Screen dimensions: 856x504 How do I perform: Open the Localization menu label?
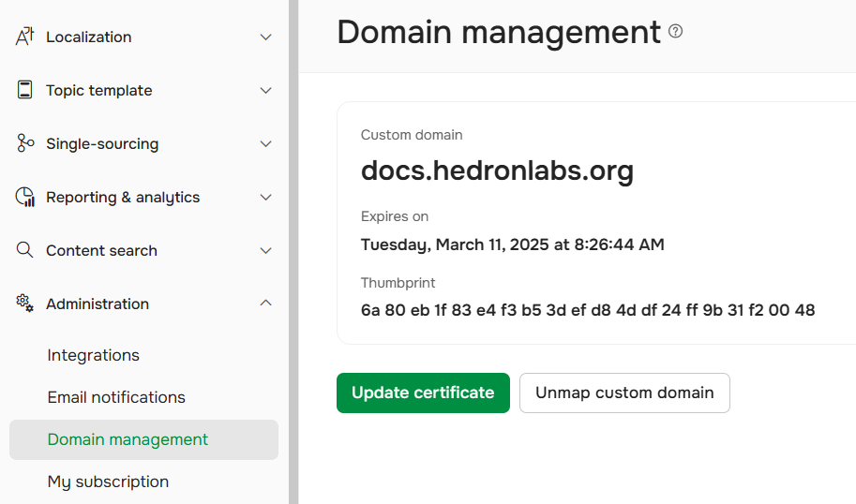pyautogui.click(x=88, y=37)
